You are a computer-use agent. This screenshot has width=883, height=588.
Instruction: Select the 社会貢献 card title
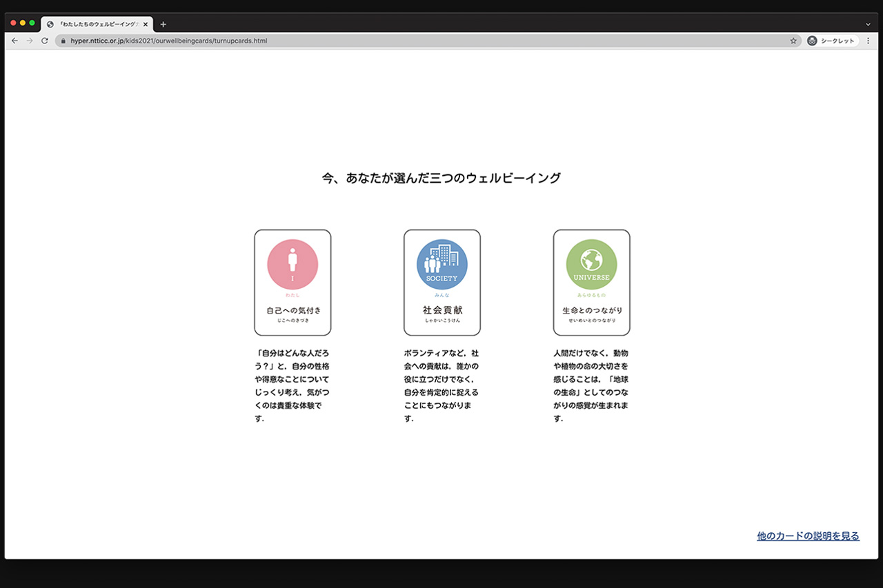443,310
